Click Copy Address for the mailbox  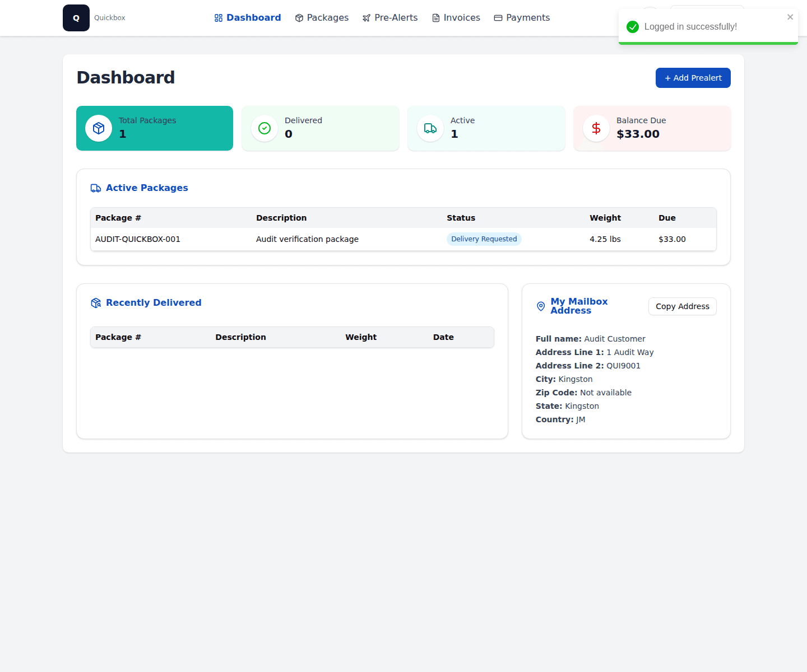click(x=682, y=306)
